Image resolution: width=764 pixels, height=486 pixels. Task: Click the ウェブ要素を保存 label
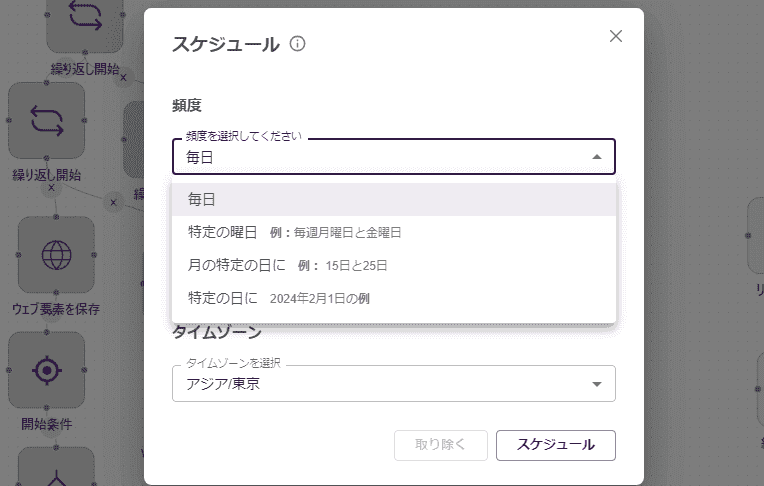click(x=56, y=309)
